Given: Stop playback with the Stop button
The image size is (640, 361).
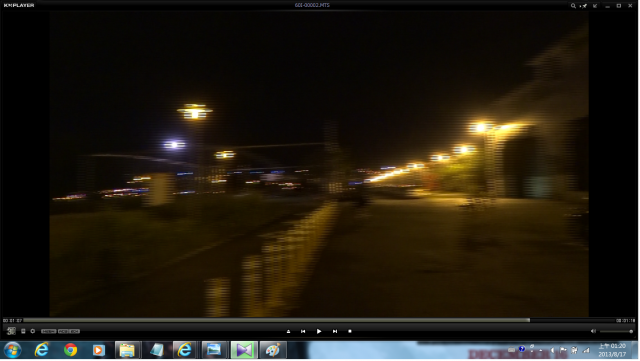Looking at the screenshot, I should (350, 332).
